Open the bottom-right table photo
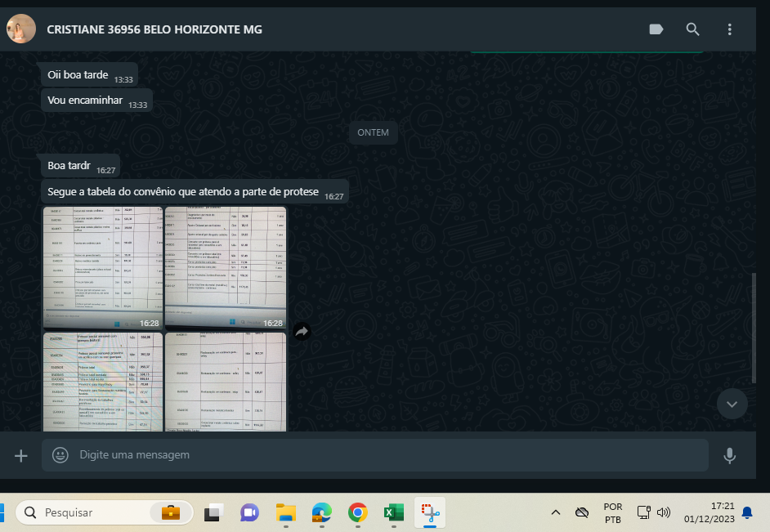This screenshot has width=770, height=532. pyautogui.click(x=226, y=382)
